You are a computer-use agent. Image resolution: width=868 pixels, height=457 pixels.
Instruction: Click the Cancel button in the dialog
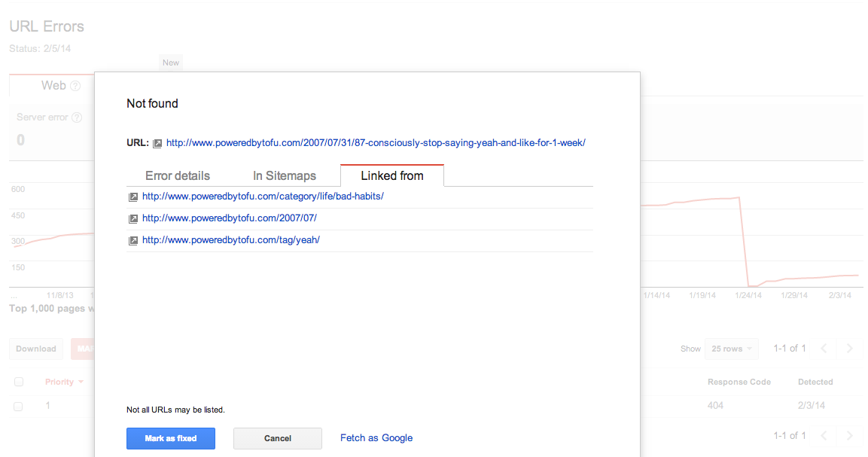tap(277, 438)
